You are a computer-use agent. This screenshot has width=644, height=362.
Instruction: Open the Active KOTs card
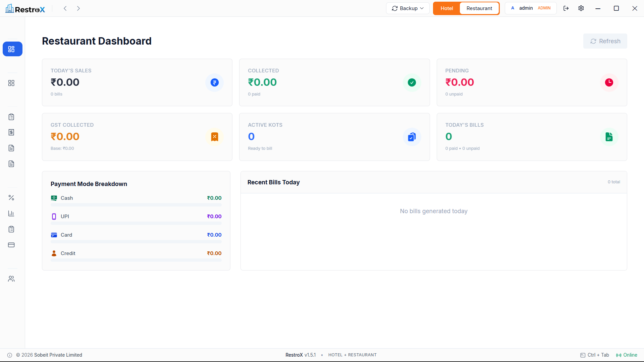coord(334,137)
